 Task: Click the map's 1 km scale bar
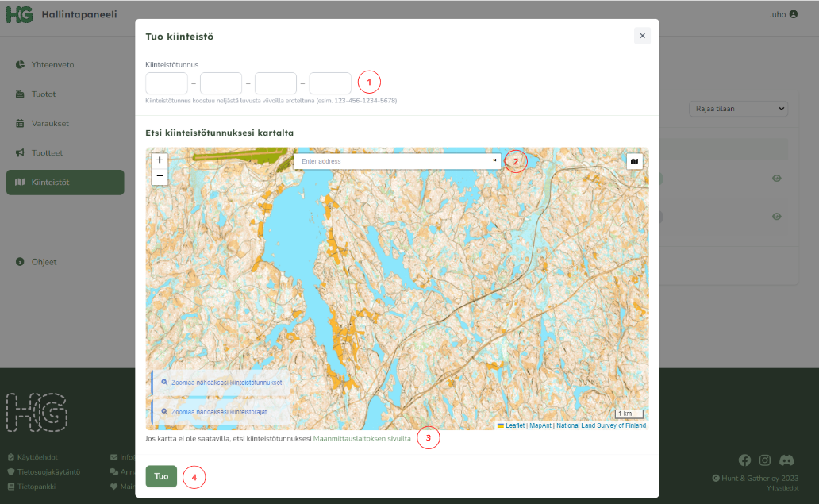[x=629, y=414]
